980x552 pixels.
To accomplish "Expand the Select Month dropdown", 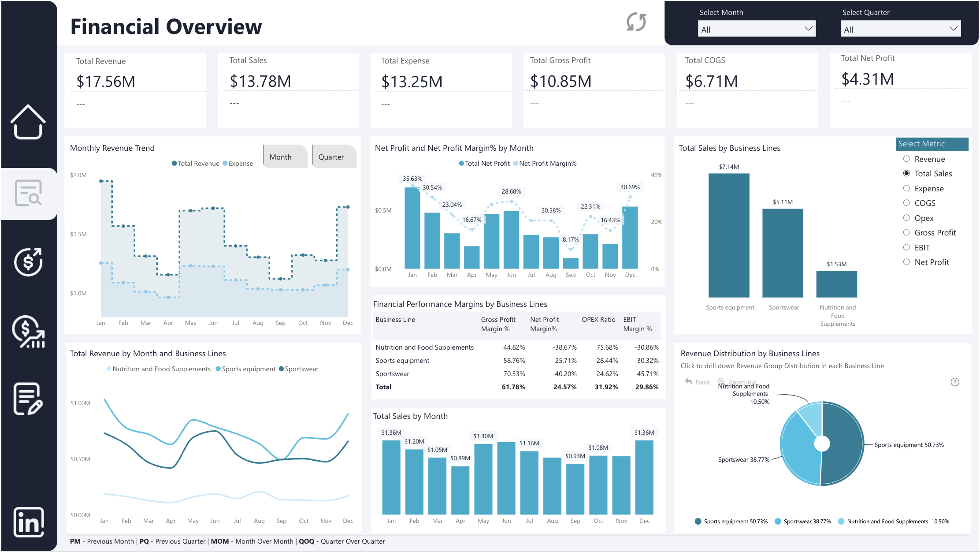I will (757, 29).
